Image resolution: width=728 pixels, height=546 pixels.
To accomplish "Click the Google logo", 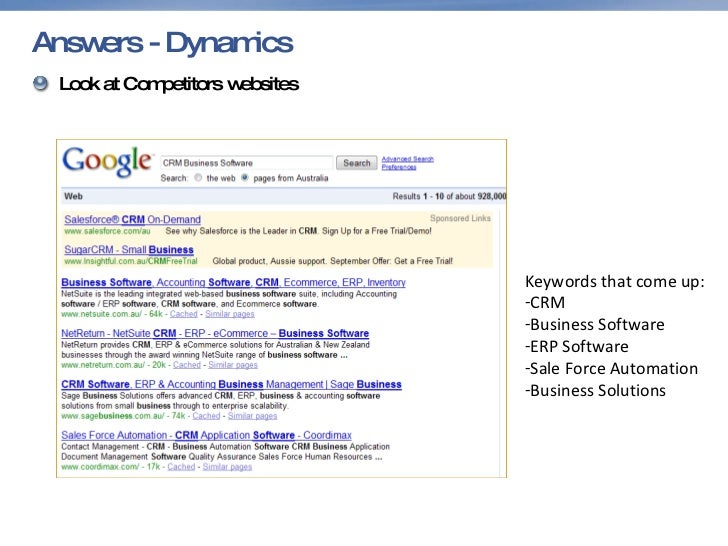I will point(107,162).
